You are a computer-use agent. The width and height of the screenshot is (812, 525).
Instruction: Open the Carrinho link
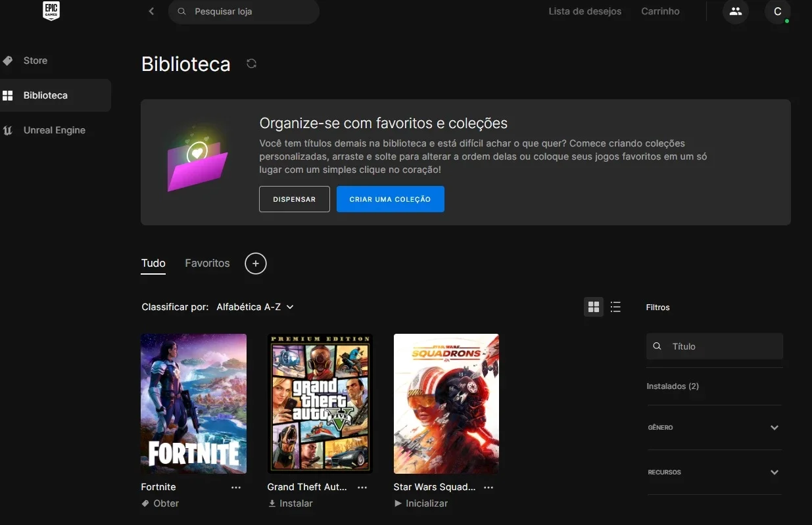click(660, 11)
